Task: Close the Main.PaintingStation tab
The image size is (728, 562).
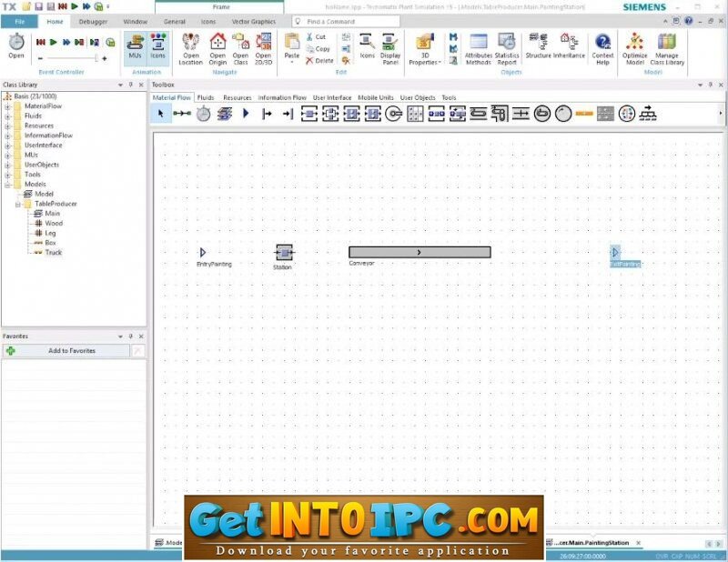Action: coord(639,543)
